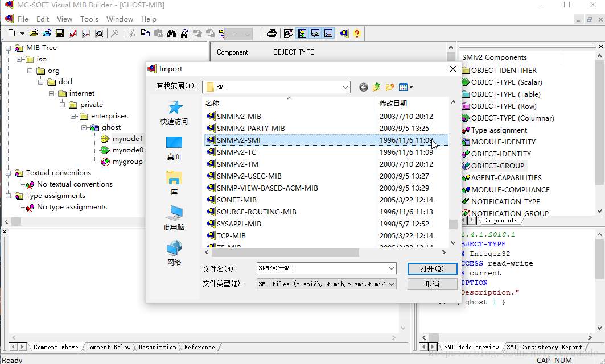Screen dimensions: 605x364
Task: Create new folder in Import dialog
Action: pos(390,87)
